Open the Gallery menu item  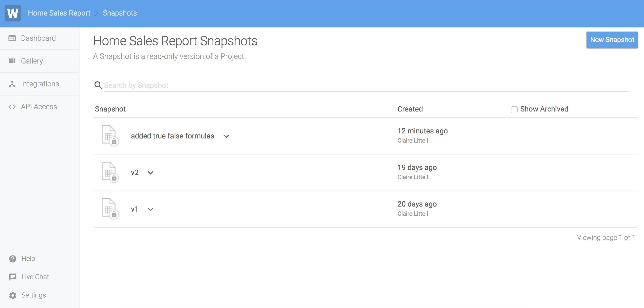coord(32,61)
